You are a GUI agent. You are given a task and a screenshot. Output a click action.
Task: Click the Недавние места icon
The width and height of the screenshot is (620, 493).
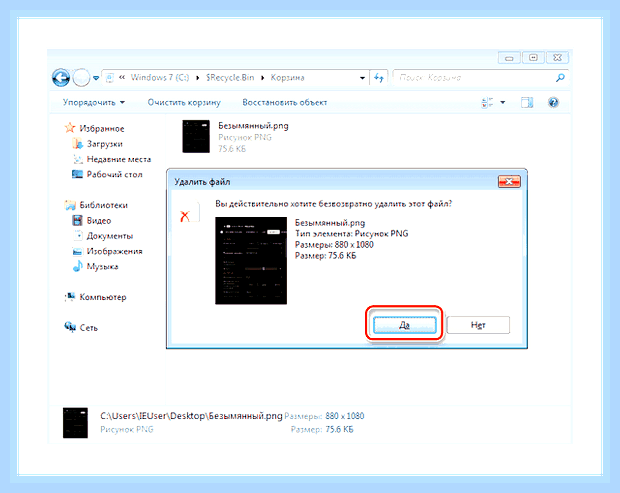point(78,159)
